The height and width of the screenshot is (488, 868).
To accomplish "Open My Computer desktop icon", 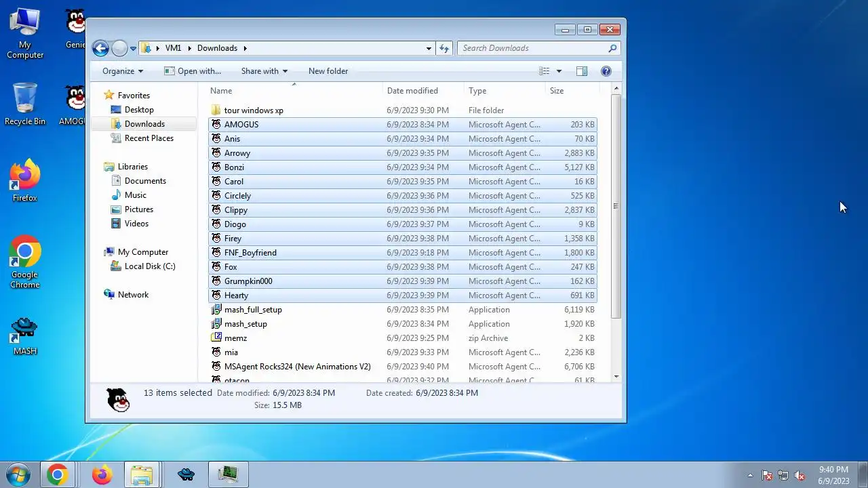I will 25,34.
